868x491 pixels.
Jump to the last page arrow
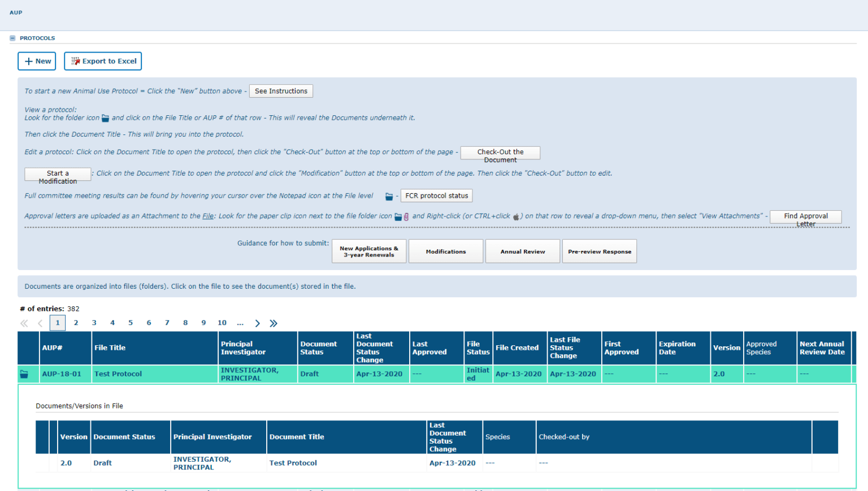point(274,323)
